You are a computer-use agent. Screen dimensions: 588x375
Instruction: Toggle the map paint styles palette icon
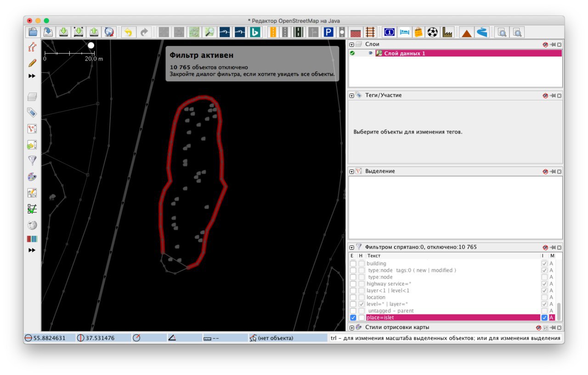tap(32, 177)
